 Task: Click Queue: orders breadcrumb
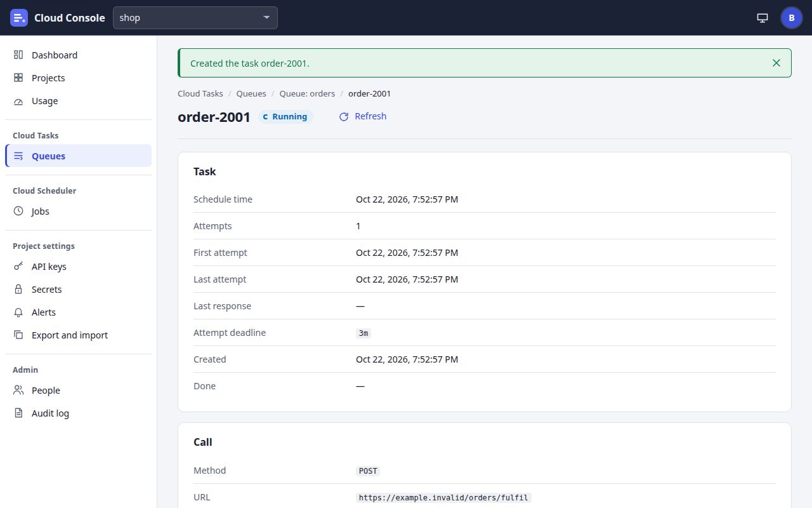307,93
